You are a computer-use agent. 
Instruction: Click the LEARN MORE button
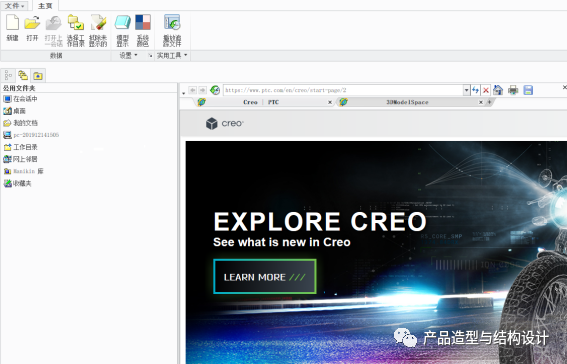coord(265,277)
